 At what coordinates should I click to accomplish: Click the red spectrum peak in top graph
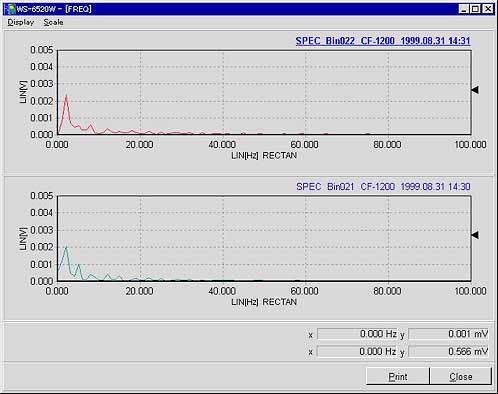pyautogui.click(x=66, y=97)
